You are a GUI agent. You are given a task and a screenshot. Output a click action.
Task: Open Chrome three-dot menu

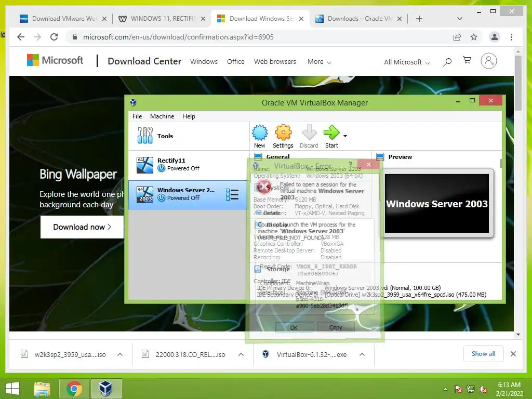point(511,37)
